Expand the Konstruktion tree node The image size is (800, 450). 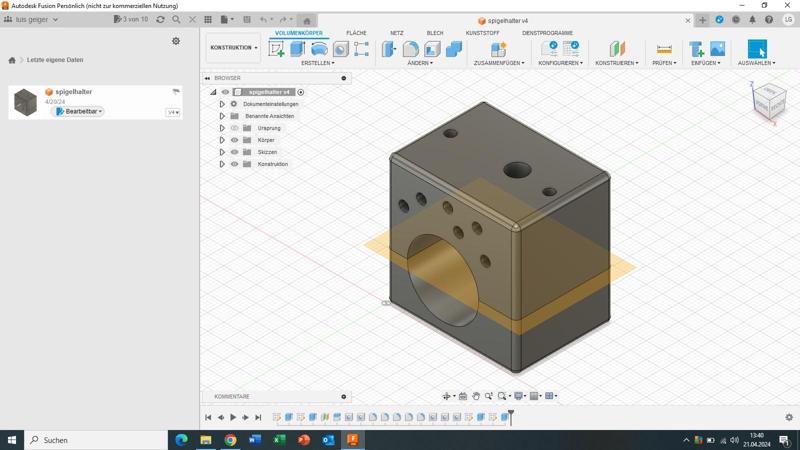222,164
